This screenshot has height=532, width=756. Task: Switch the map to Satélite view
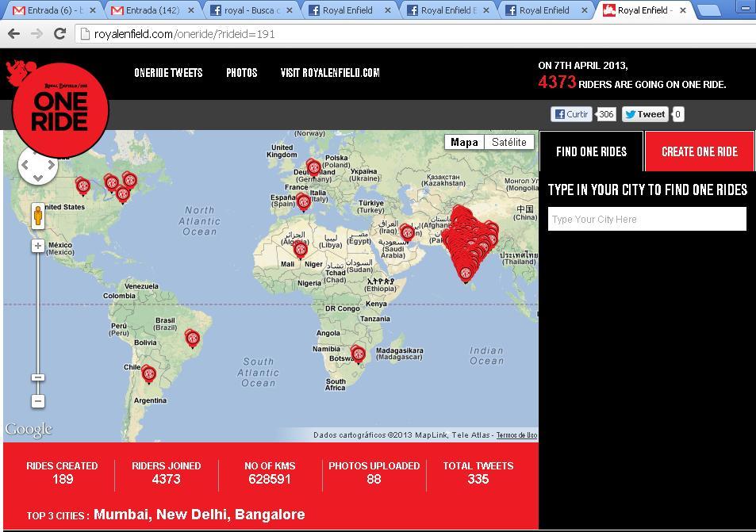pos(509,142)
